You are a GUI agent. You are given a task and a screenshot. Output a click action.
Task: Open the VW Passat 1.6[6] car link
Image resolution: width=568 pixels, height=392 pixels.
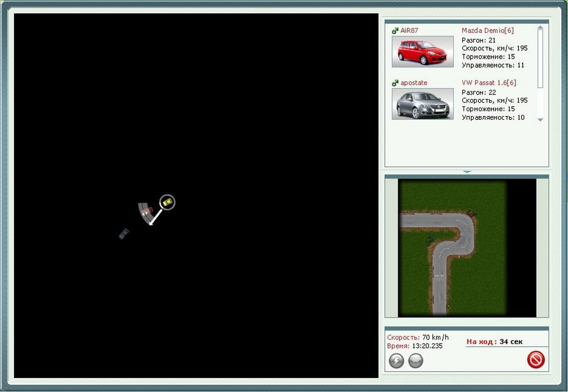tap(489, 82)
